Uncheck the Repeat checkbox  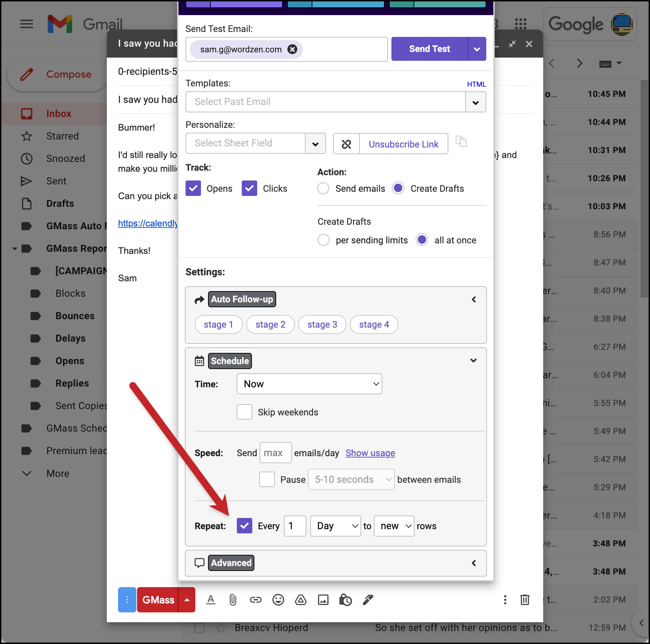pos(245,526)
